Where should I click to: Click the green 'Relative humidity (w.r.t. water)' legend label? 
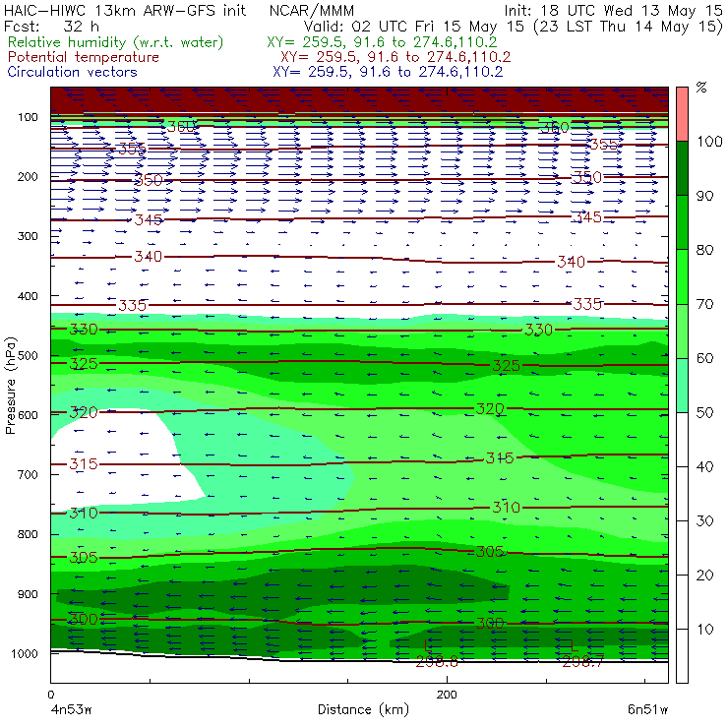[116, 42]
